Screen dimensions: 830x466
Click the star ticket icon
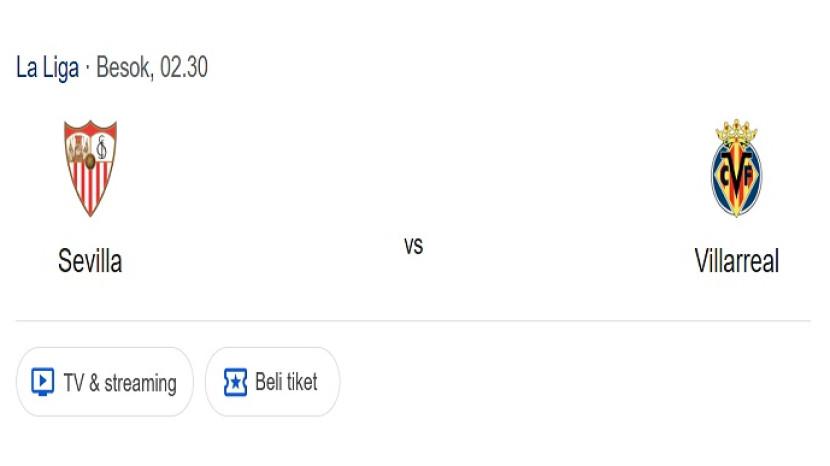coord(235,382)
